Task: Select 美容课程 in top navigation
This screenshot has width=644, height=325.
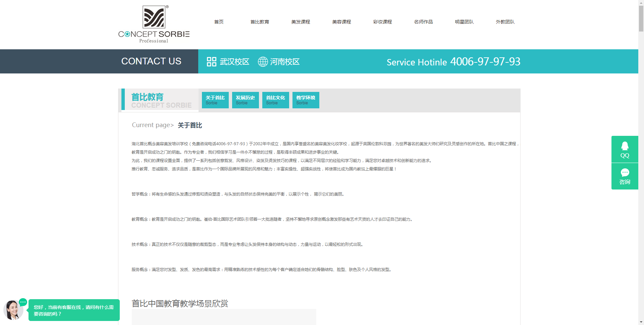Action: click(x=341, y=22)
